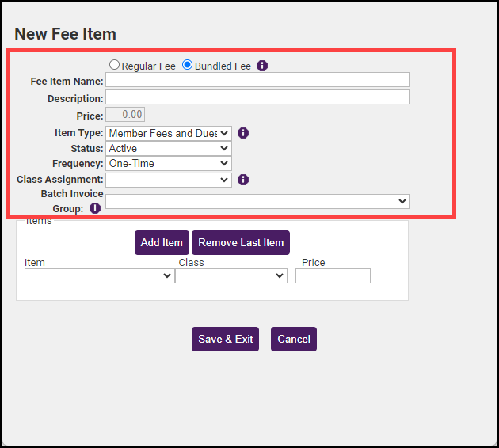Viewport: 499px width, 448px height.
Task: Open the Frequency dropdown
Action: pos(168,163)
